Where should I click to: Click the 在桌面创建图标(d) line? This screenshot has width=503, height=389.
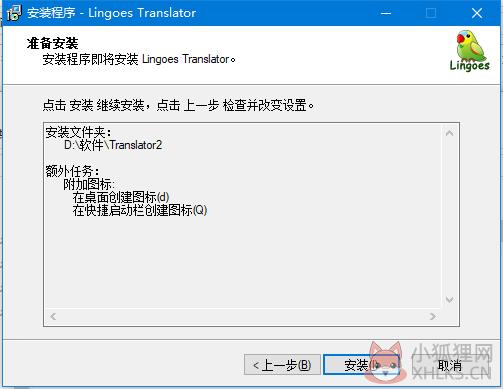coord(121,197)
